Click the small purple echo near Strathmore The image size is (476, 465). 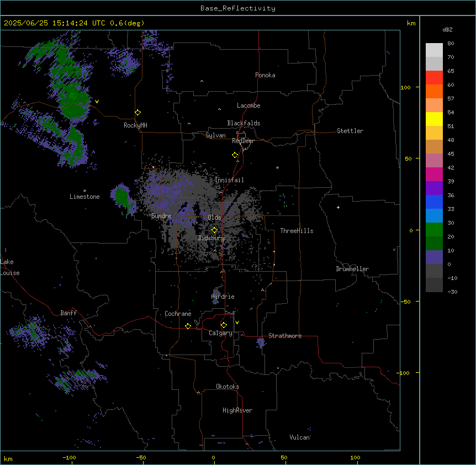261,343
